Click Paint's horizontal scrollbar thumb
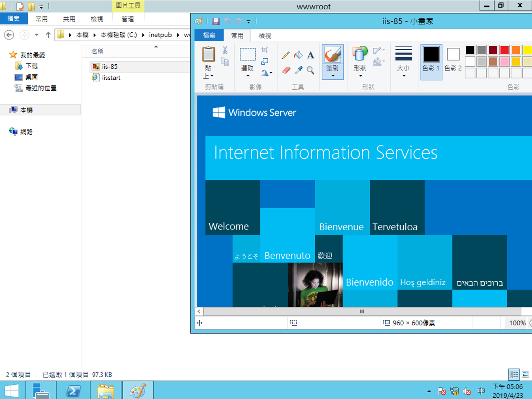This screenshot has height=399, width=532. (362, 311)
